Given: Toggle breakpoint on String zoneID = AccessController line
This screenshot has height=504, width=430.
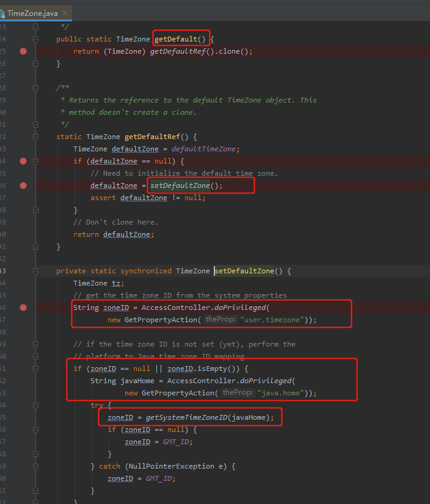Looking at the screenshot, I should coord(23,308).
